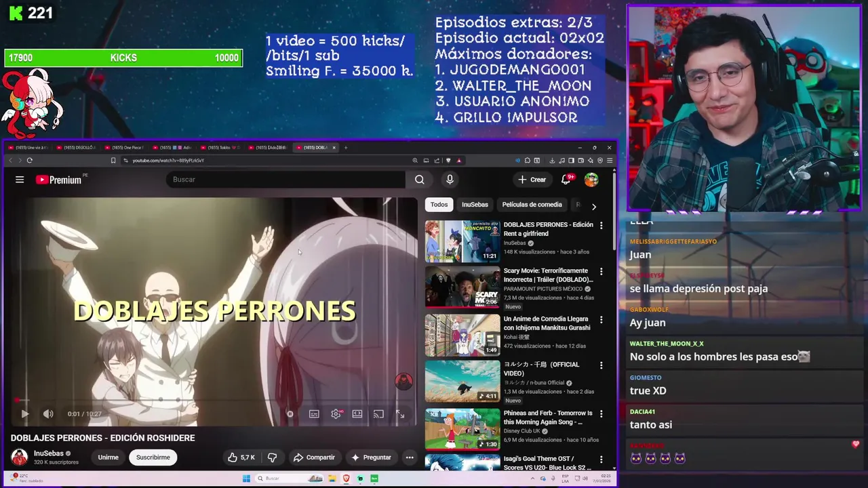Image resolution: width=868 pixels, height=488 pixels.
Task: Switch the player to theater mode
Action: click(x=357, y=414)
